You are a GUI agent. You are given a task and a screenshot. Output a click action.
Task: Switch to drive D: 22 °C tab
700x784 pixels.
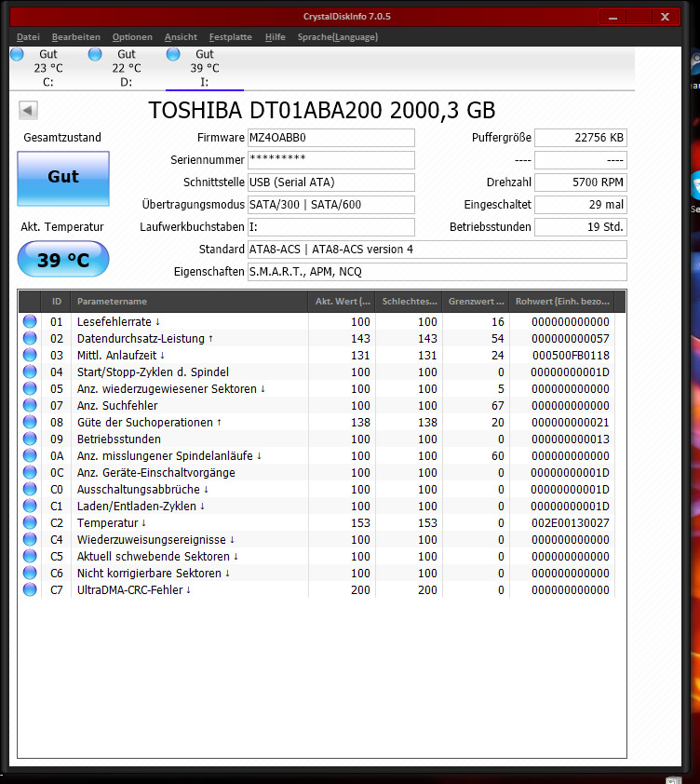[127, 68]
